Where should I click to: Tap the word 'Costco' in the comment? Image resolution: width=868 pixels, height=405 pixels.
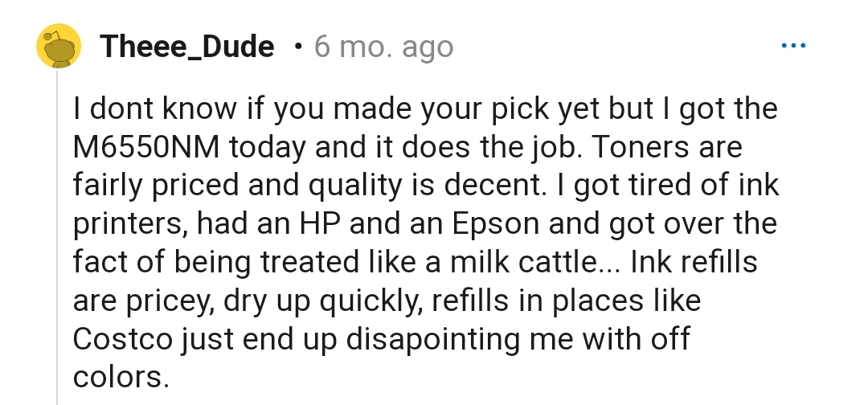coord(123,339)
